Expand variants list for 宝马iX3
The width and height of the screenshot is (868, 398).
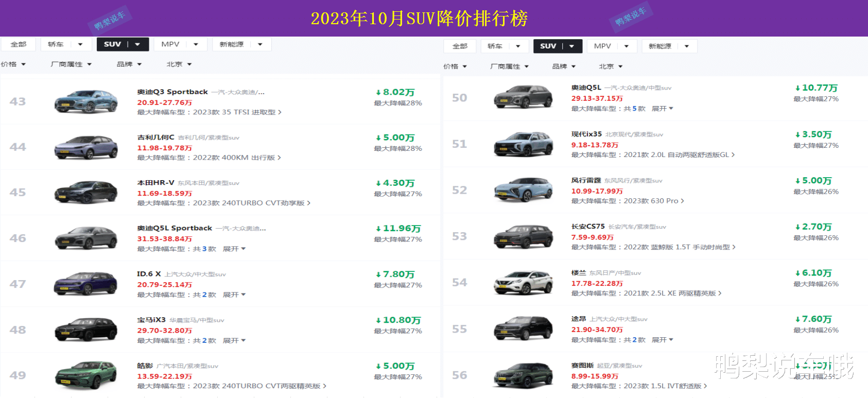coord(234,340)
